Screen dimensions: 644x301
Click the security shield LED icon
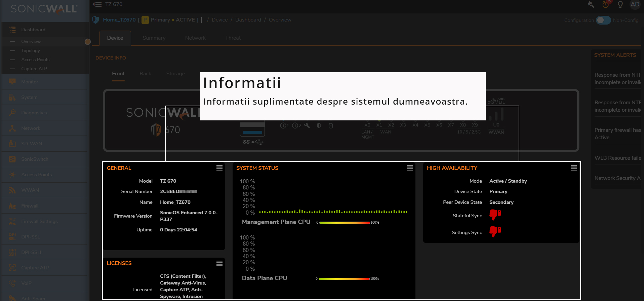click(x=319, y=125)
